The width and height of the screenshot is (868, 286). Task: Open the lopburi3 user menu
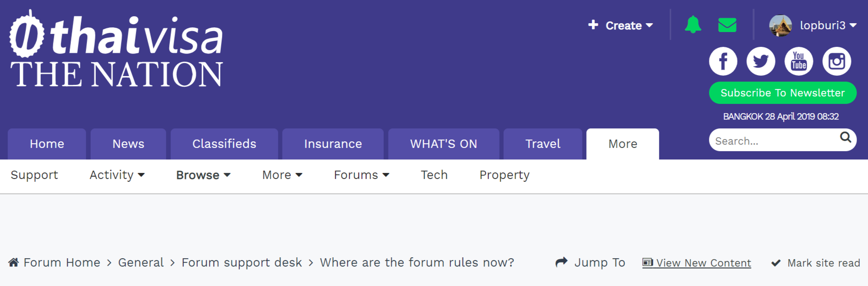[812, 25]
